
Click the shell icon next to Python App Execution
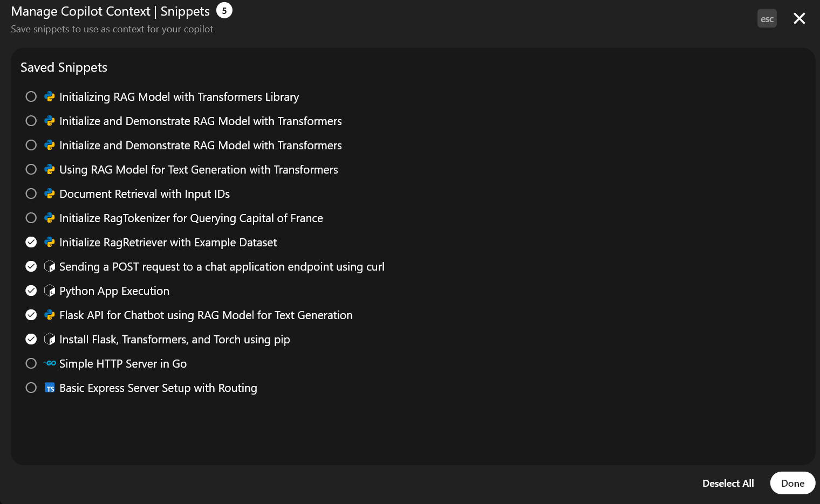tap(50, 291)
